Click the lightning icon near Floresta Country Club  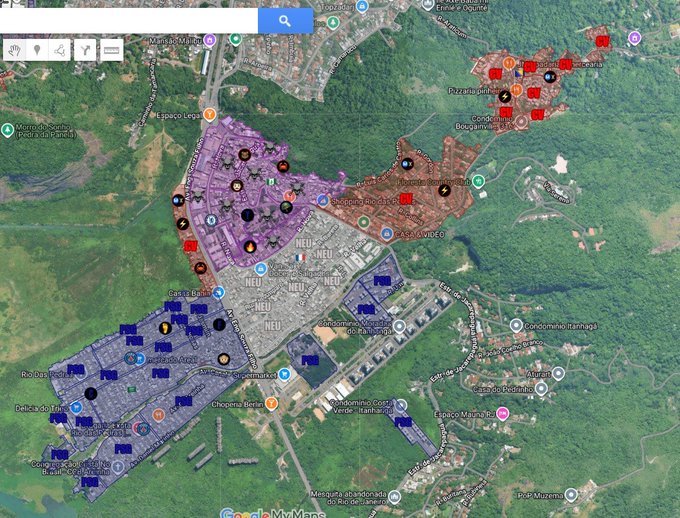(x=444, y=190)
